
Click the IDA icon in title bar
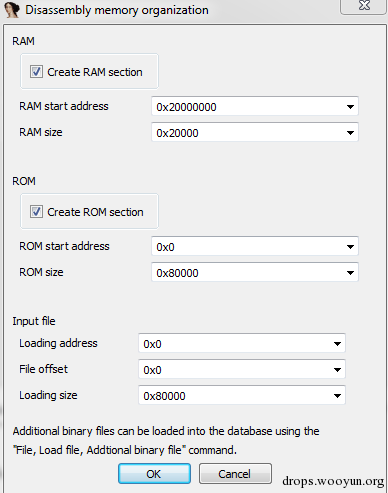pos(12,9)
